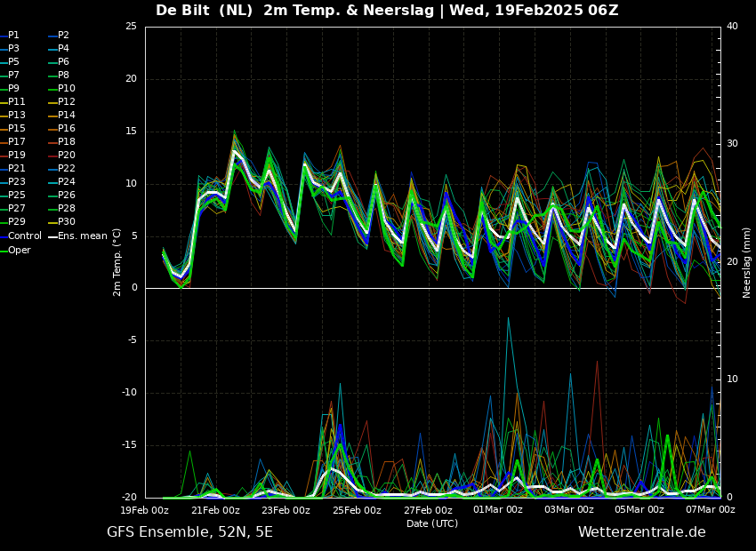Click the P20 legend color line

pos(52,156)
